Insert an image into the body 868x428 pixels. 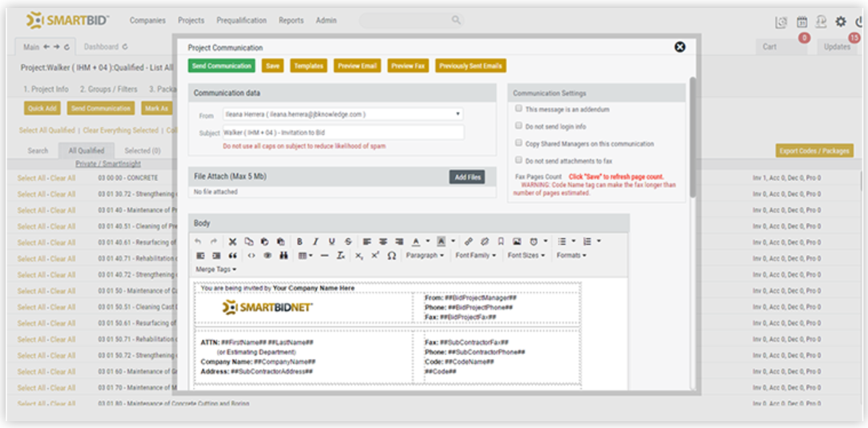pyautogui.click(x=517, y=241)
